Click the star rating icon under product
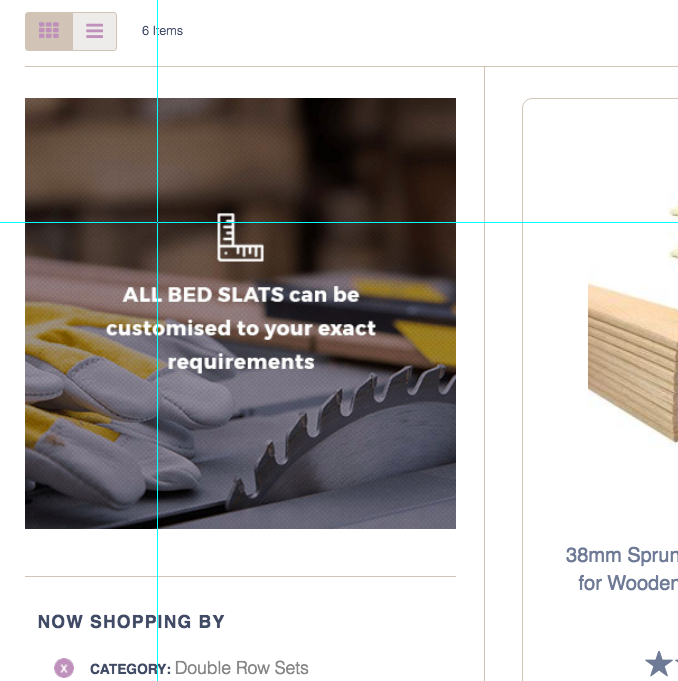Image resolution: width=678 pixels, height=681 pixels. point(658,663)
